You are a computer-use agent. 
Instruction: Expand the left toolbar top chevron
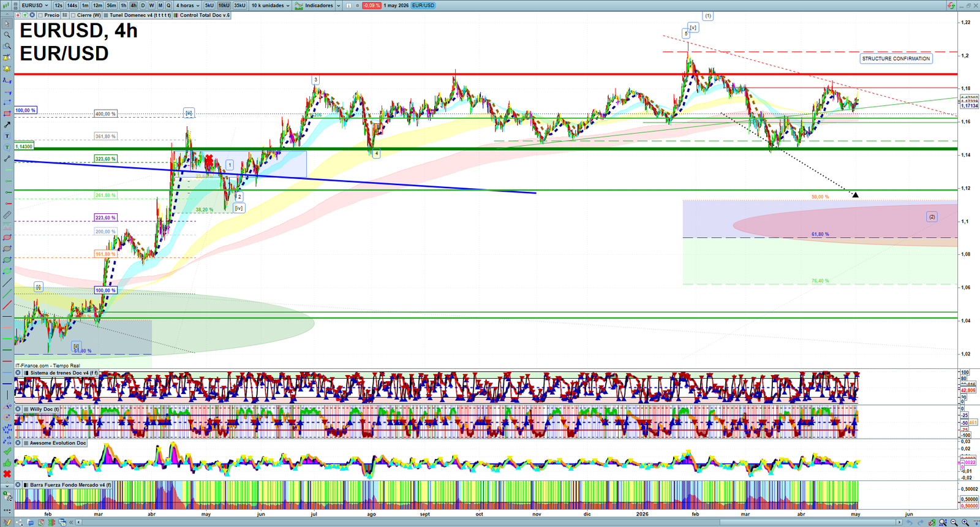[7, 14]
